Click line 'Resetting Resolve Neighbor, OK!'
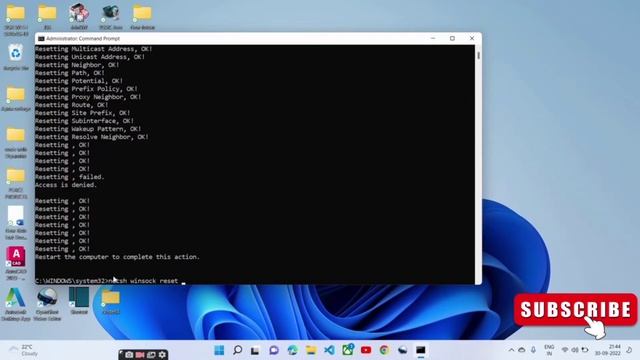 [x=92, y=137]
